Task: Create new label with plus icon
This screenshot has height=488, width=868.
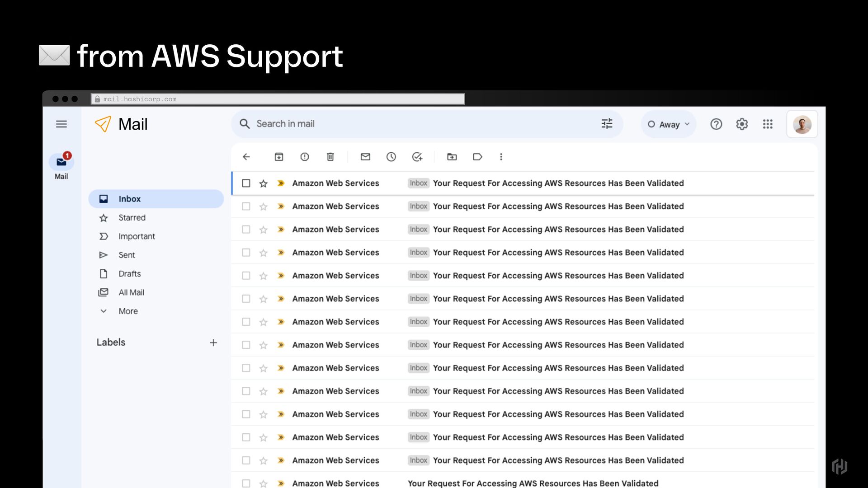Action: point(213,343)
